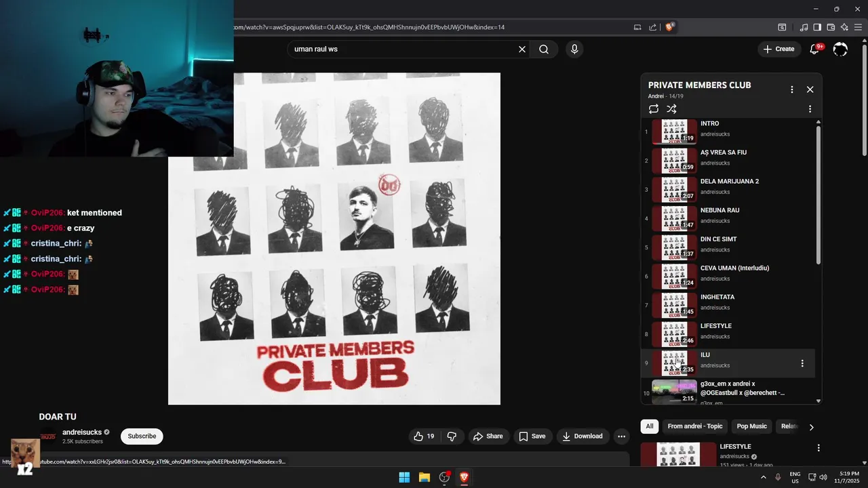868x488 pixels.
Task: Open File Explorer from taskbar
Action: point(424,477)
